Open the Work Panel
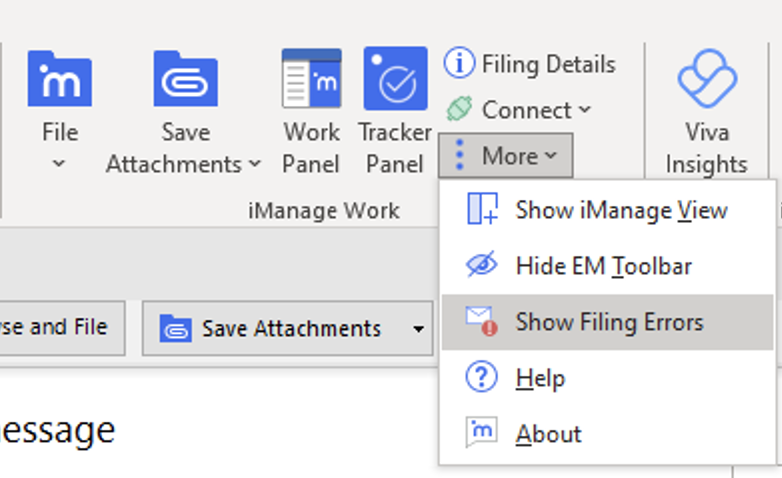The height and width of the screenshot is (478, 782). tap(311, 78)
